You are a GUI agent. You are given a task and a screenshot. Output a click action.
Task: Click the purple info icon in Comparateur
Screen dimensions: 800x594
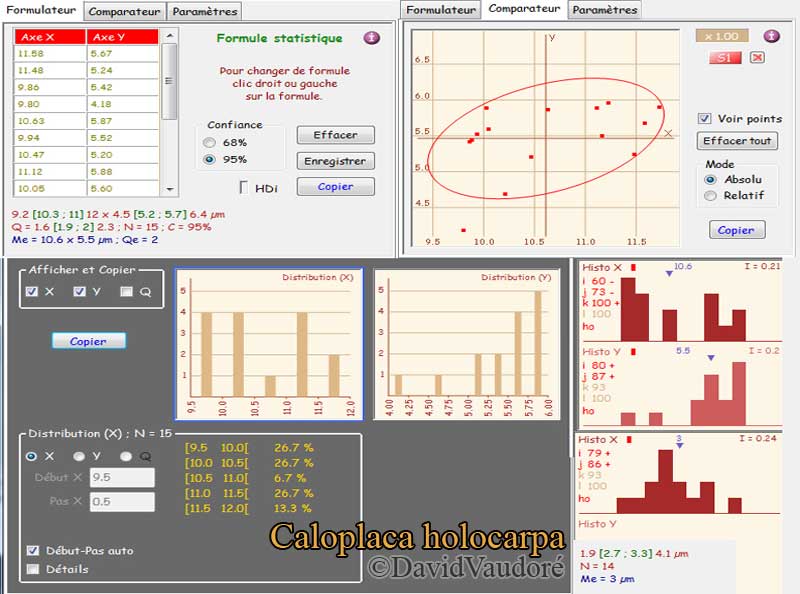click(x=771, y=36)
